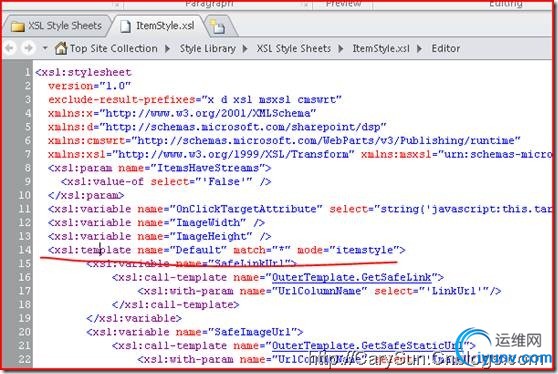Click the XSL/Transform namespace on line 7

tap(233, 154)
